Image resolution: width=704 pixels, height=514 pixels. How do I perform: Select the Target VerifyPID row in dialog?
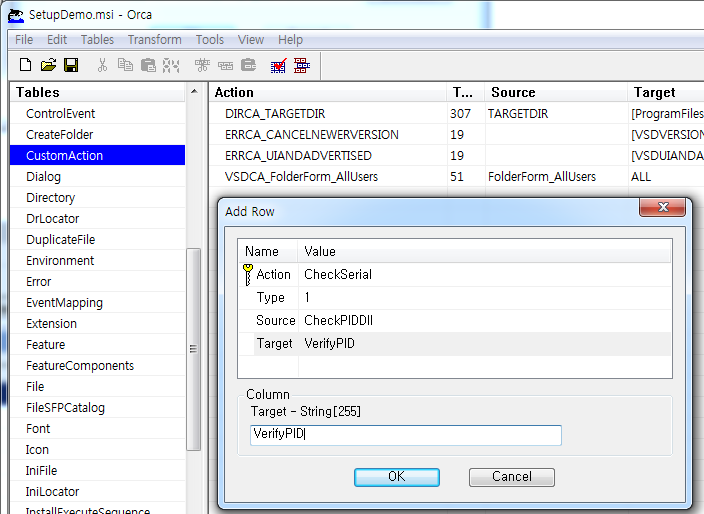(x=454, y=343)
